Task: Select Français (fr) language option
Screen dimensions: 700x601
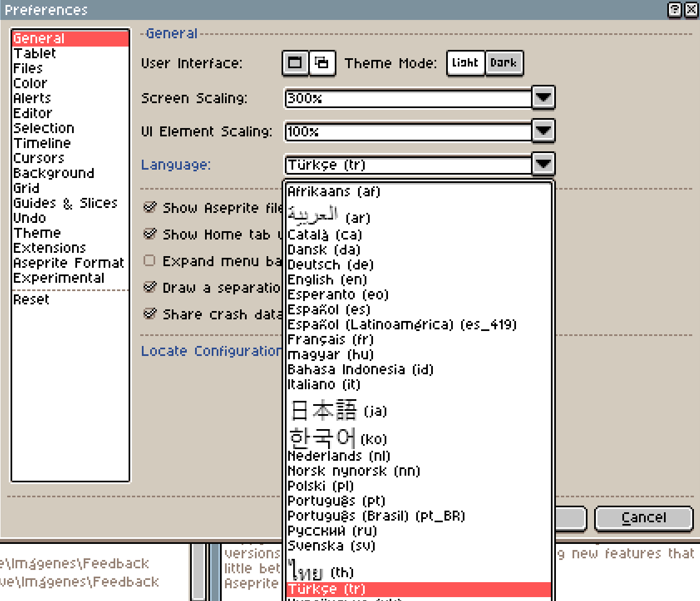Action: (x=330, y=339)
